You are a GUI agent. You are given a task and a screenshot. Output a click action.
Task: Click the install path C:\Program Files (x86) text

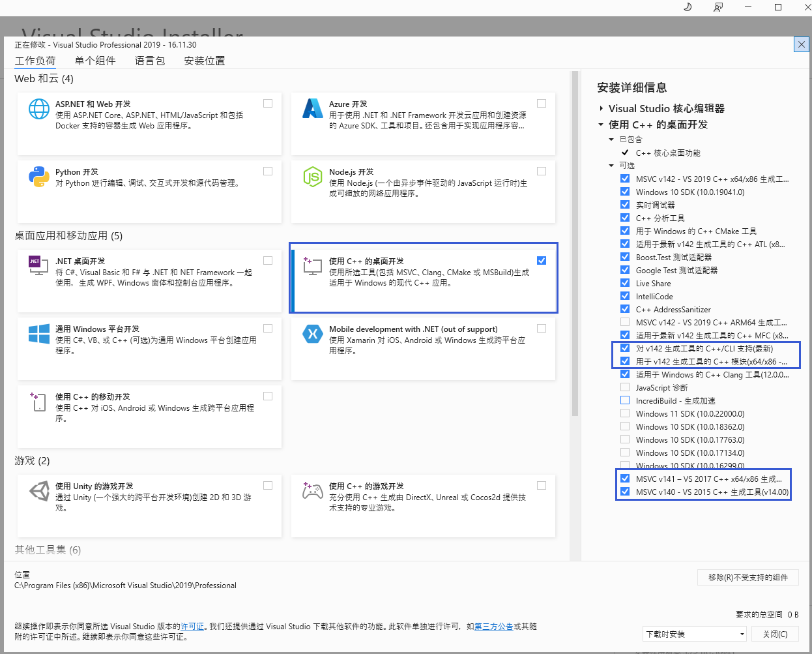pyautogui.click(x=125, y=586)
